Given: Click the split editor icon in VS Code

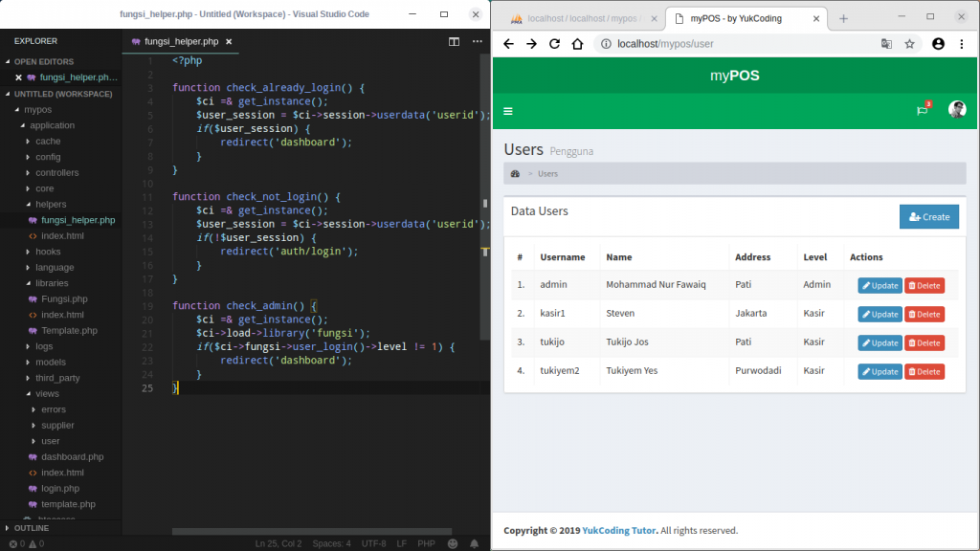Looking at the screenshot, I should [454, 41].
